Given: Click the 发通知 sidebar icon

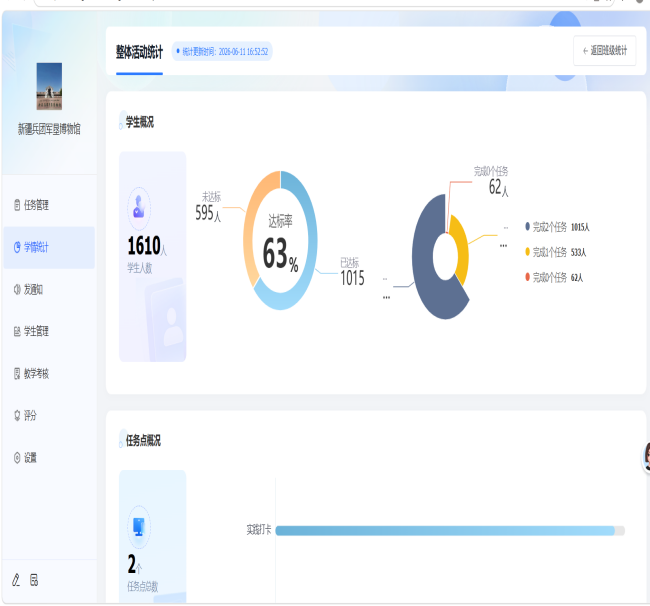Looking at the screenshot, I should [17, 289].
